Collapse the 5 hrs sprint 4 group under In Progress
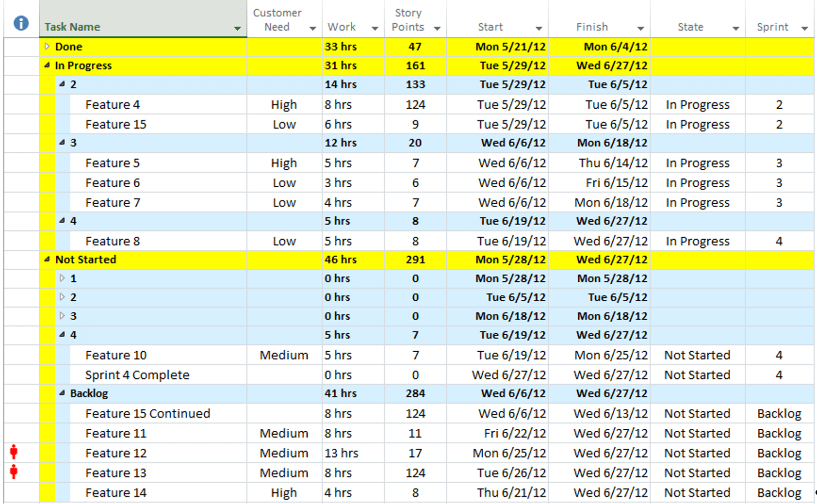This screenshot has width=817, height=504. click(62, 220)
